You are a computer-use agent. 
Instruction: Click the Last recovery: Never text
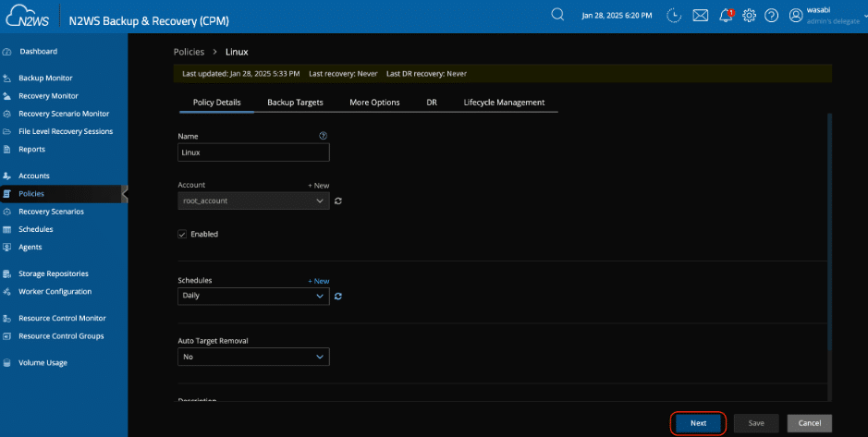pyautogui.click(x=343, y=74)
